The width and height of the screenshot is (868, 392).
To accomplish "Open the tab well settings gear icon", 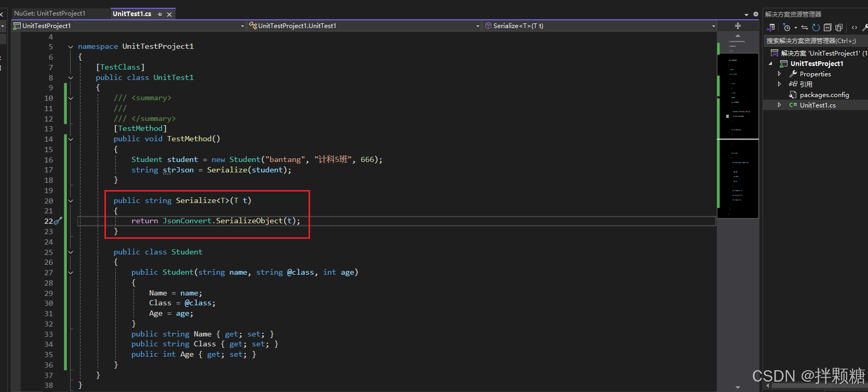I will tap(756, 14).
